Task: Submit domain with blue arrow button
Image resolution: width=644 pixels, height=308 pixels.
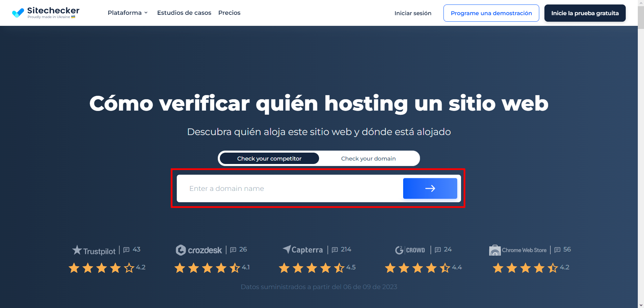Action: [430, 188]
